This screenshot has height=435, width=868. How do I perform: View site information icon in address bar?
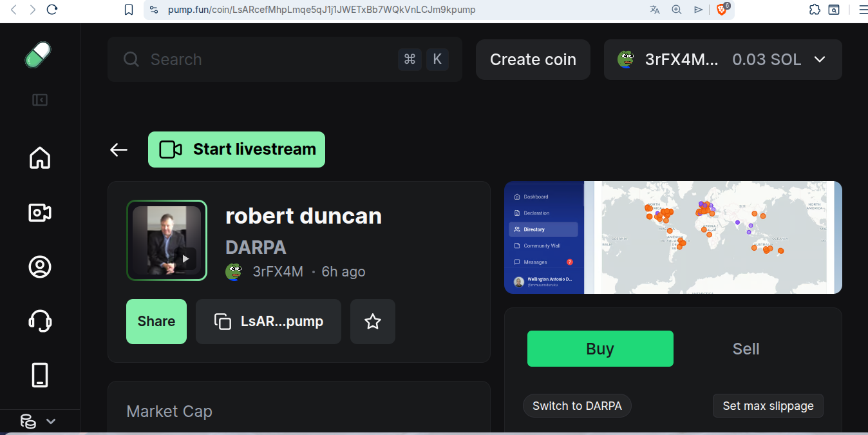(153, 10)
